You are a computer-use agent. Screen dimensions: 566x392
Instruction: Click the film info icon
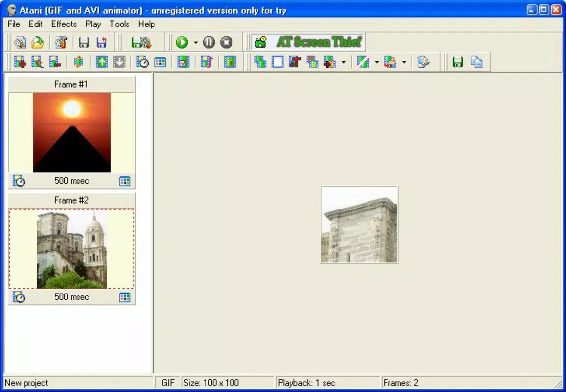coord(230,62)
